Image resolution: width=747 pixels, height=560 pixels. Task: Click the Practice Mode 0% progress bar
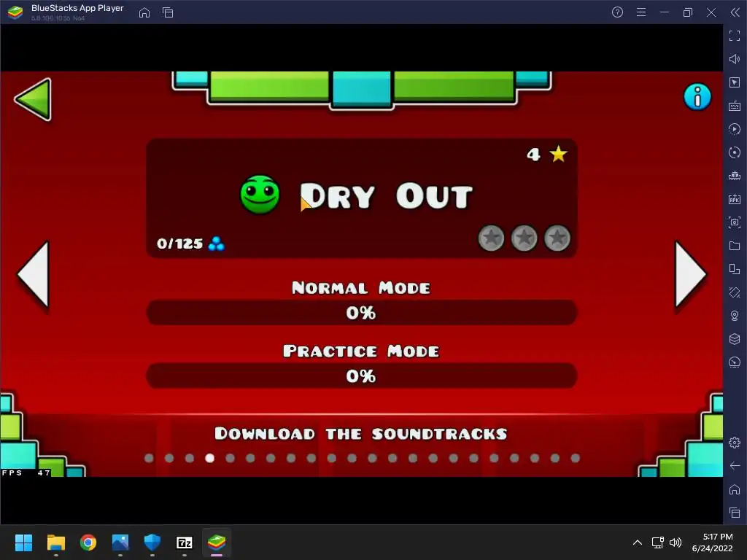click(362, 376)
